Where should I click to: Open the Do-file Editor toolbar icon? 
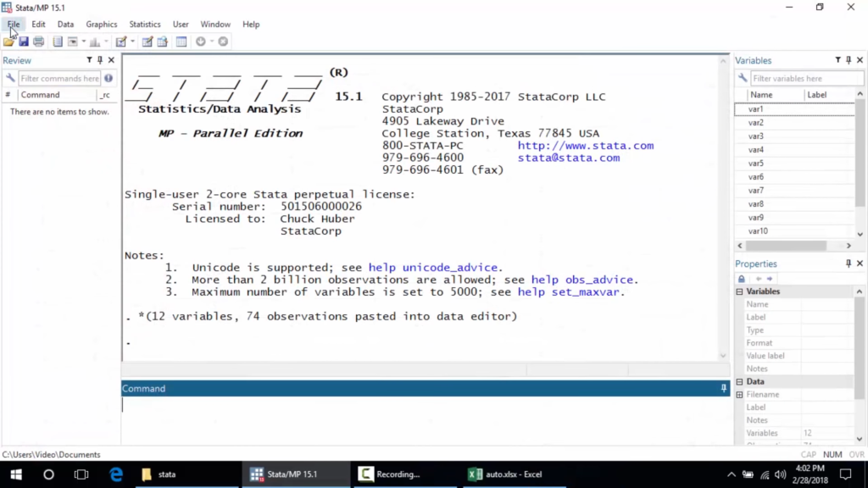120,42
